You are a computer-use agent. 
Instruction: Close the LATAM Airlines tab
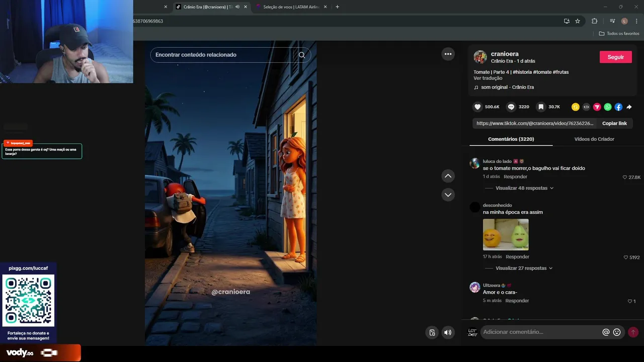pyautogui.click(x=325, y=7)
